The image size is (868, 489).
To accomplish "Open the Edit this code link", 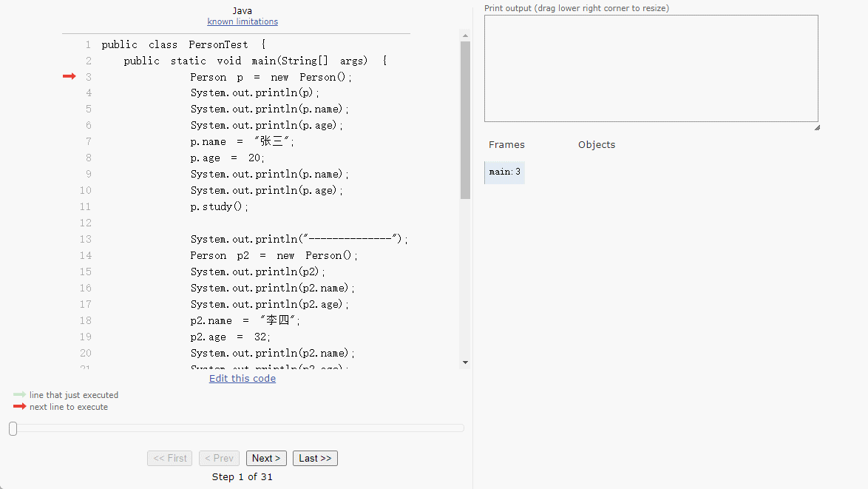I will tap(243, 378).
